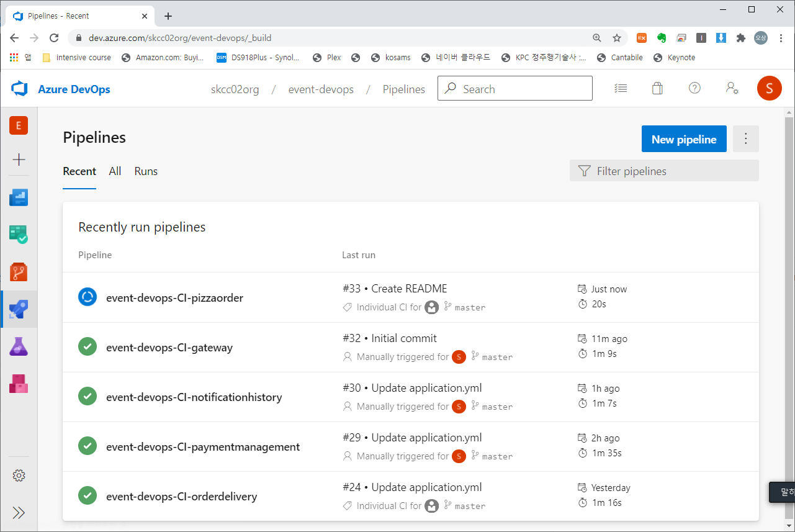Open the Azure Boards sidebar icon
This screenshot has width=795, height=532.
pos(19,234)
